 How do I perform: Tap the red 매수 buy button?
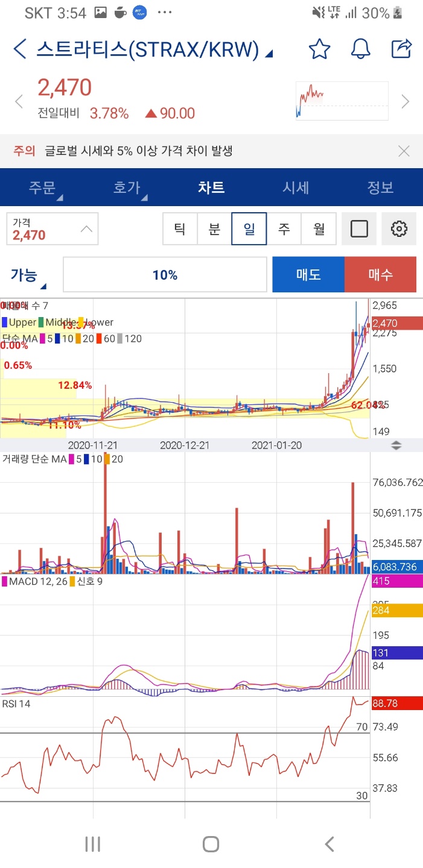[380, 275]
